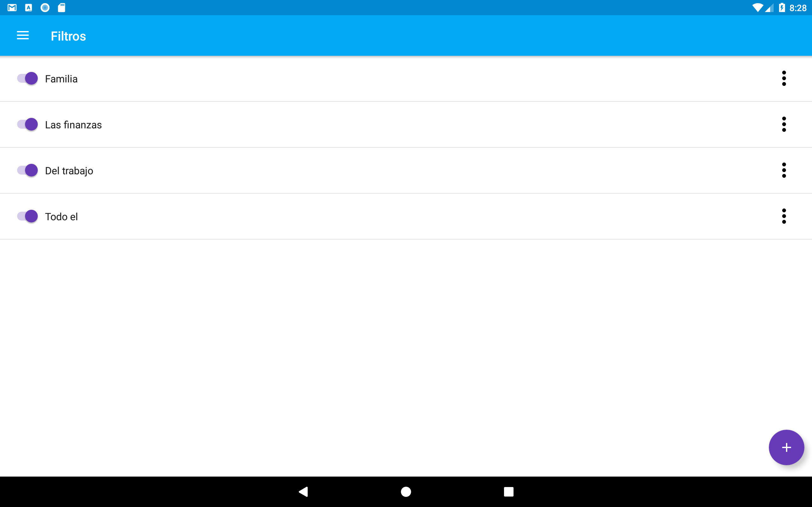Open Gmail notification icon in status bar
This screenshot has height=507, width=812.
coord(12,8)
